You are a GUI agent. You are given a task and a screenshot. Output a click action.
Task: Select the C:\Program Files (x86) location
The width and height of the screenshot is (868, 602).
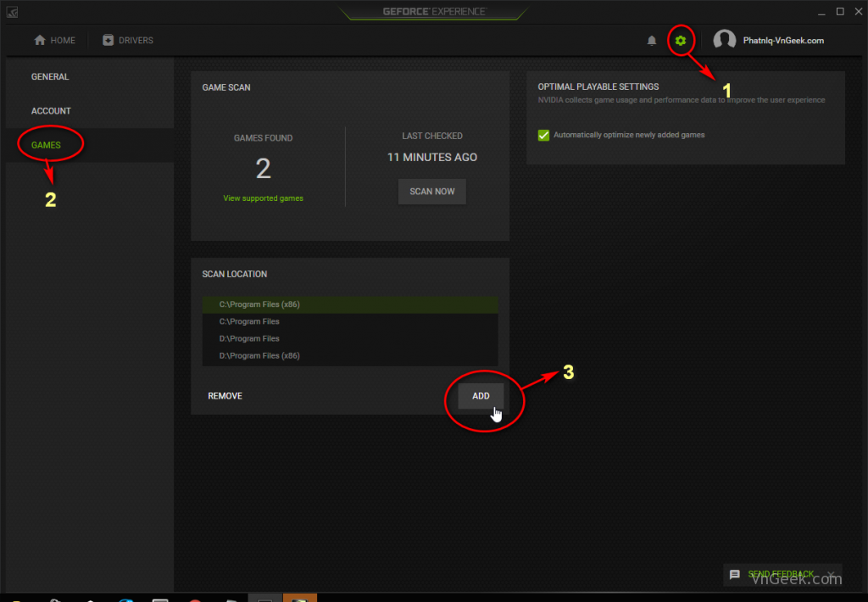350,304
